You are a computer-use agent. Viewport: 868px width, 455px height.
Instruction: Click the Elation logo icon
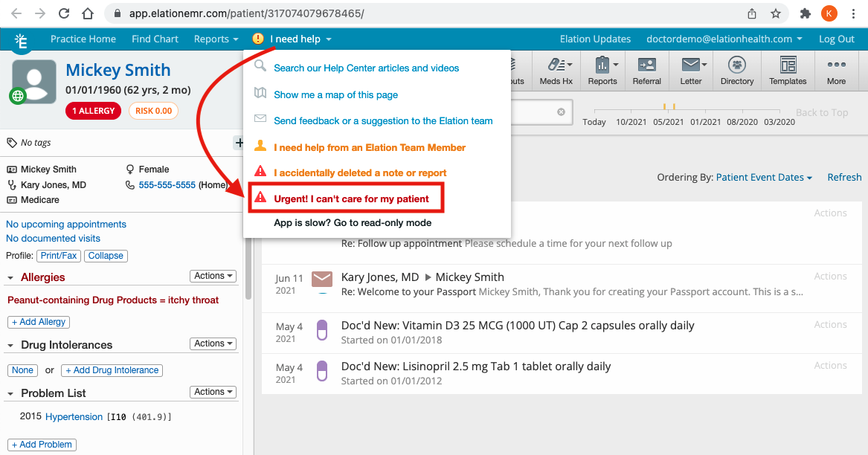[x=22, y=42]
